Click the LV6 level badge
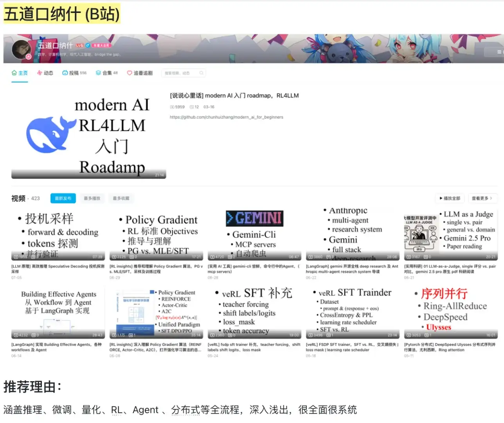504x423 pixels. point(79,45)
